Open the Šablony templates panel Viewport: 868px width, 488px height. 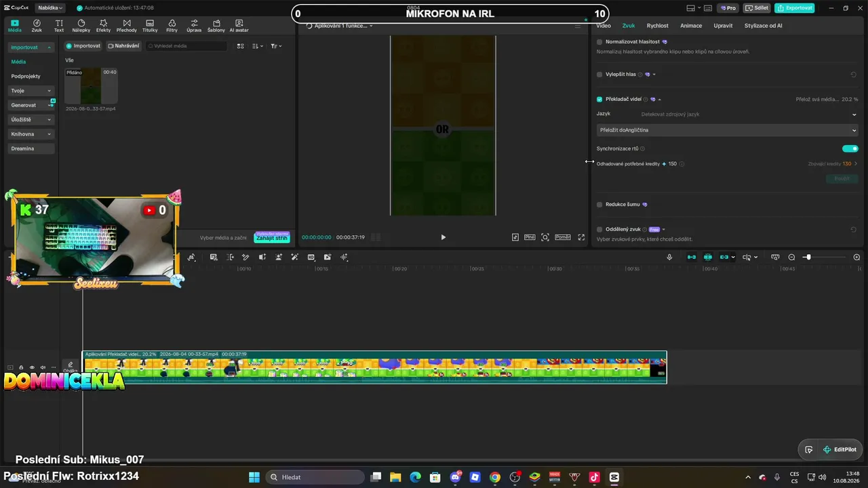pos(216,26)
